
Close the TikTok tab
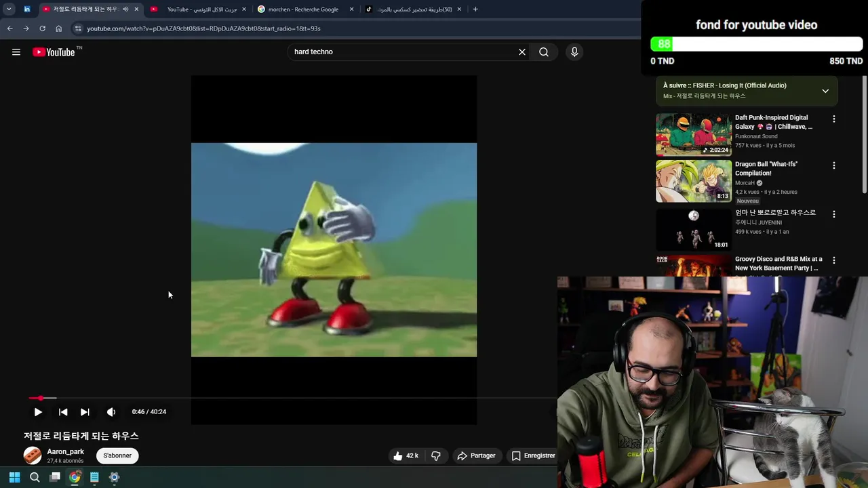tap(459, 9)
